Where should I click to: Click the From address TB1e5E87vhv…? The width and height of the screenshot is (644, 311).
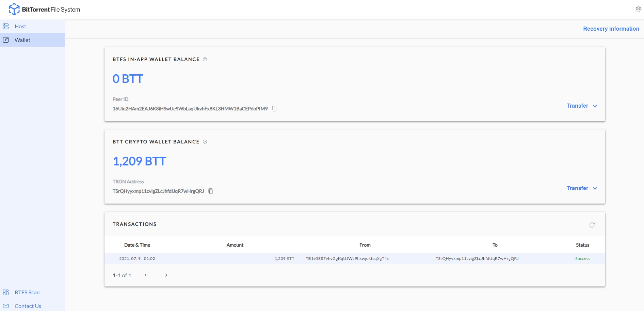coord(347,259)
